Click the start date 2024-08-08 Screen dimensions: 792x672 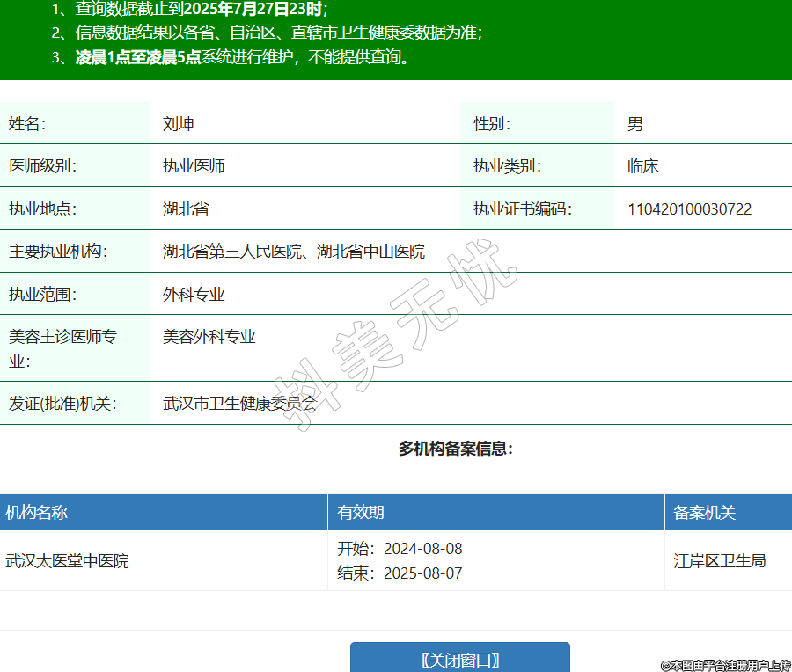point(422,549)
